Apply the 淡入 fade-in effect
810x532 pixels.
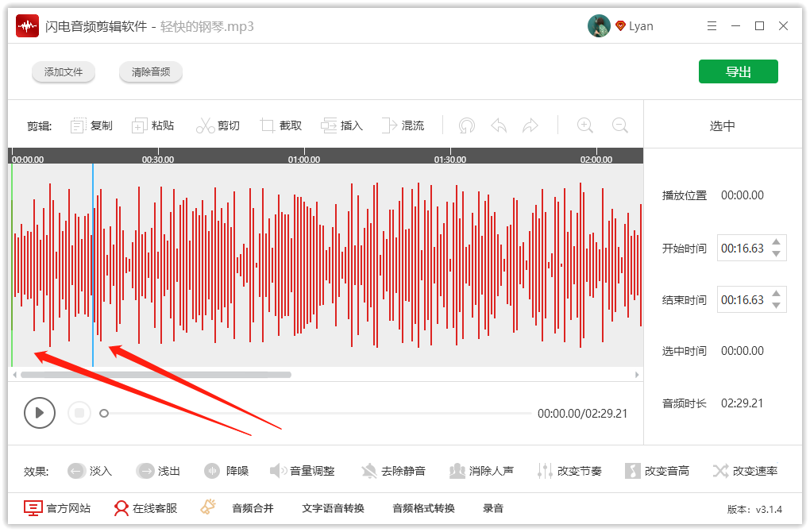90,470
